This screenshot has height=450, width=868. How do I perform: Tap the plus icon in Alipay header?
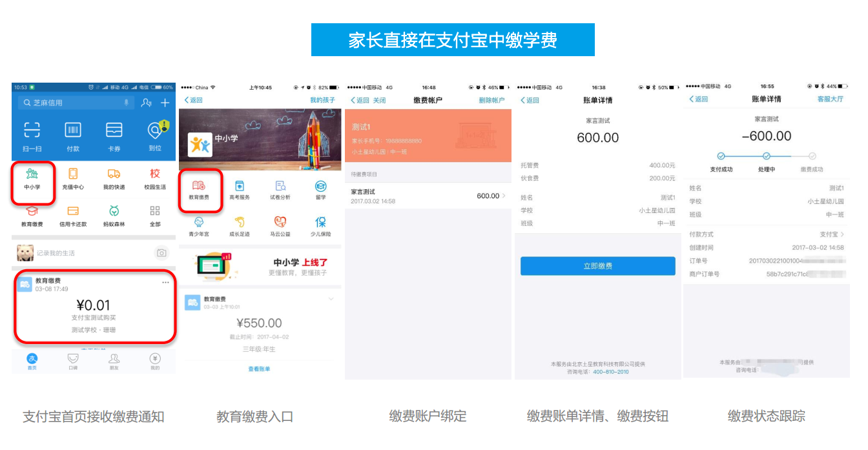click(165, 103)
